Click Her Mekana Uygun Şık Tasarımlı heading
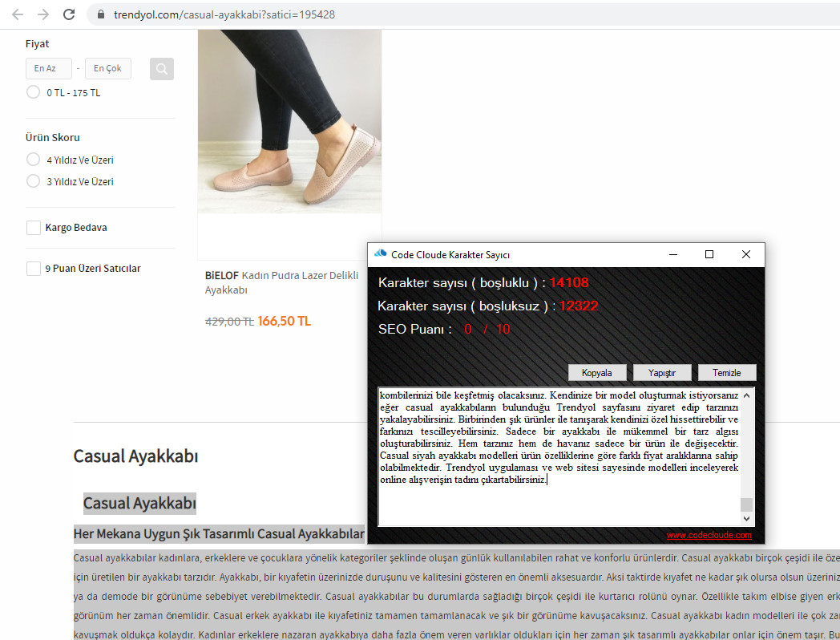This screenshot has width=840, height=640. point(219,534)
